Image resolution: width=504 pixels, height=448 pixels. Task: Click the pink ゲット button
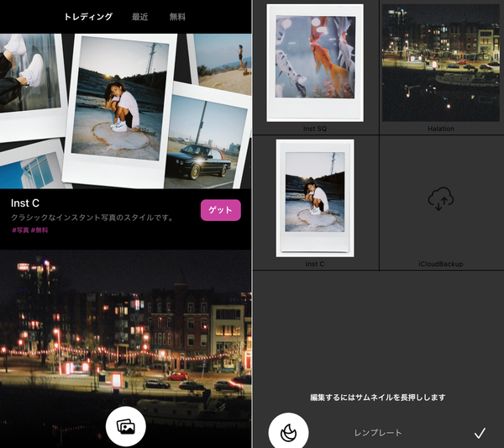pyautogui.click(x=220, y=210)
